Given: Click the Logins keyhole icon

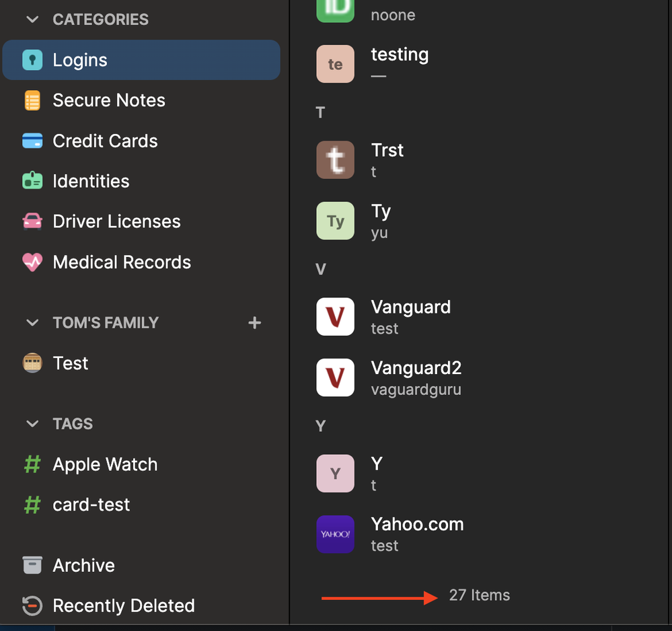Looking at the screenshot, I should tap(32, 60).
